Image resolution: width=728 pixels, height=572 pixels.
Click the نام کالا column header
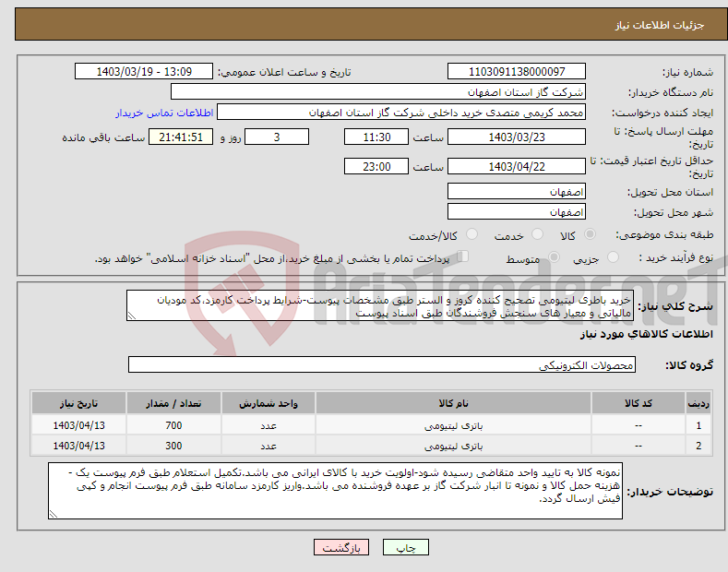453,403
